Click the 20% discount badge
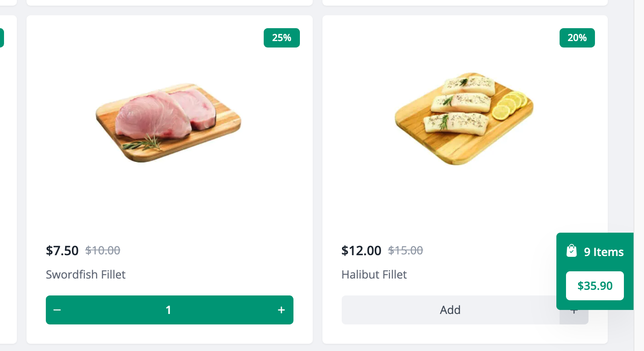644x351 pixels. [577, 38]
